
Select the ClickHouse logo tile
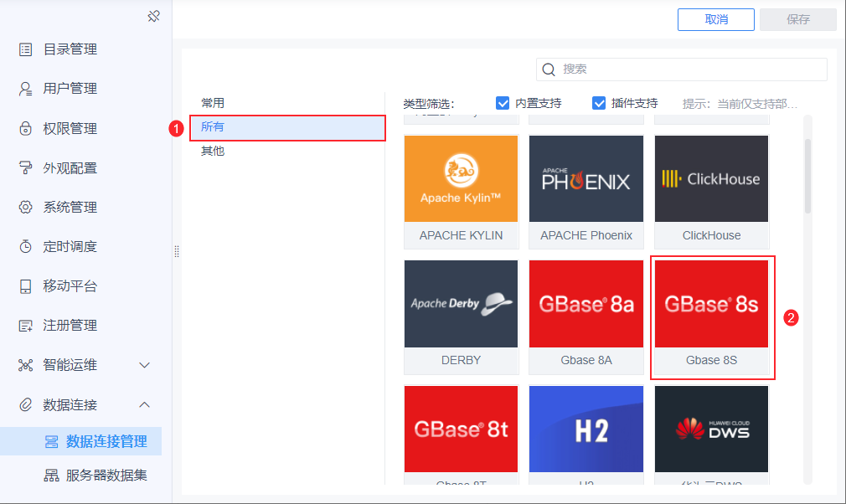point(711,178)
